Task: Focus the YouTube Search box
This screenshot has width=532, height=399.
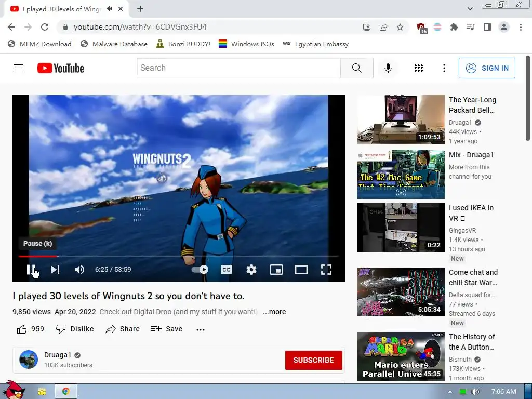Action: [238, 68]
